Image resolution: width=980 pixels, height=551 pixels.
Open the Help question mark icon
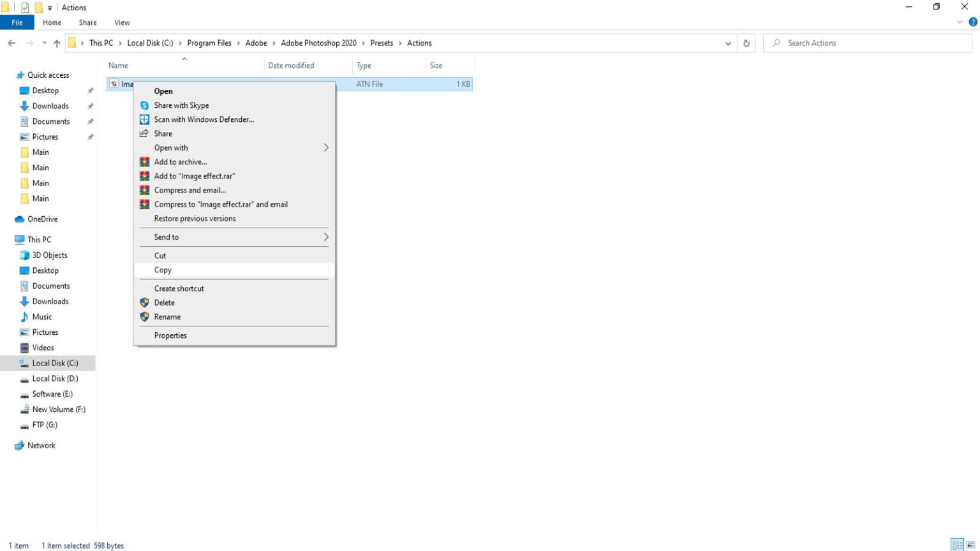click(x=973, y=22)
